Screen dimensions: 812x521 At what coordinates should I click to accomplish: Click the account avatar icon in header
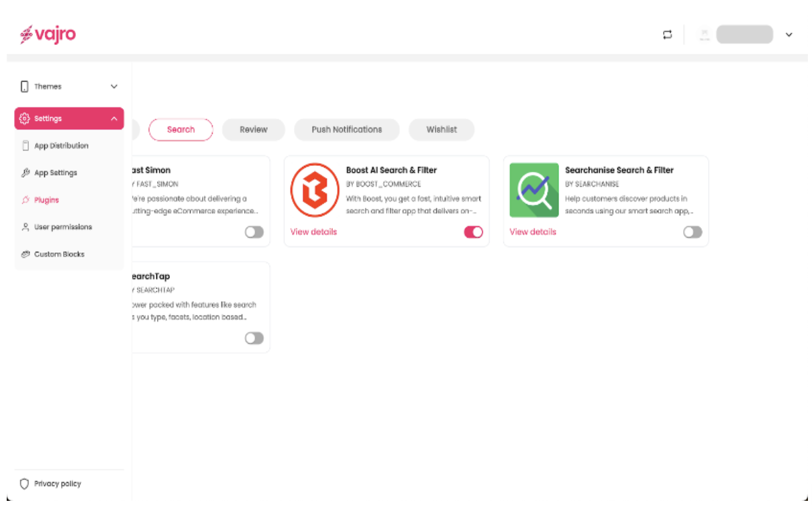705,34
